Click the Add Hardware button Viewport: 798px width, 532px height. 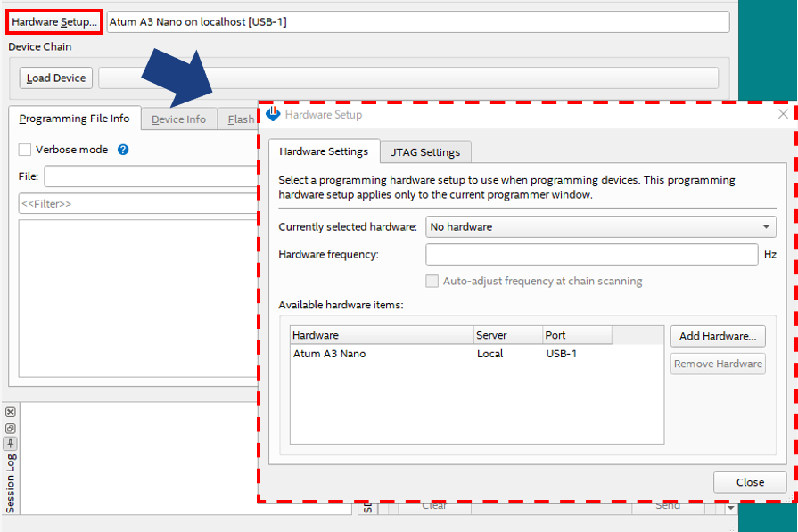coord(717,336)
